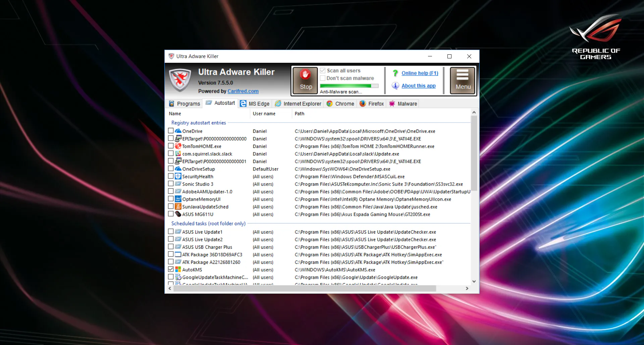
Task: Open Online help (F1) link
Action: 420,73
